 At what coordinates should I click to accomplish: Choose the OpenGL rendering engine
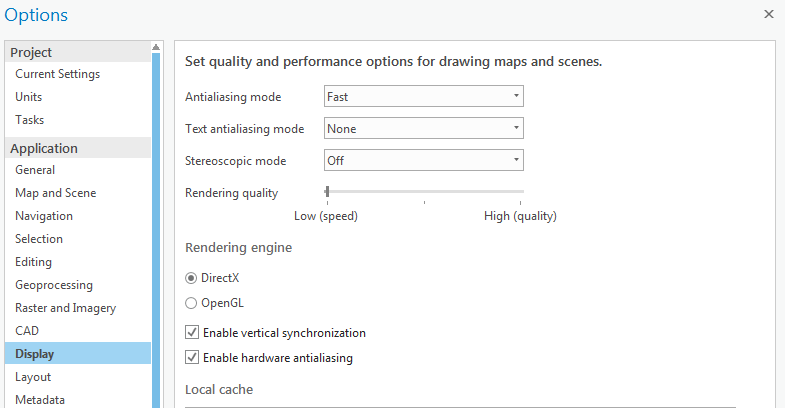(191, 303)
